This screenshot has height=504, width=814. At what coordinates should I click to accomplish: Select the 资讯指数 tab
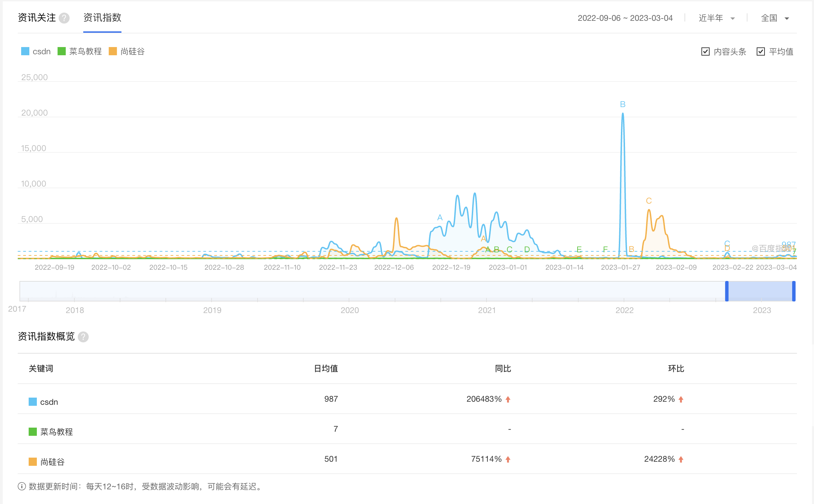(x=102, y=18)
